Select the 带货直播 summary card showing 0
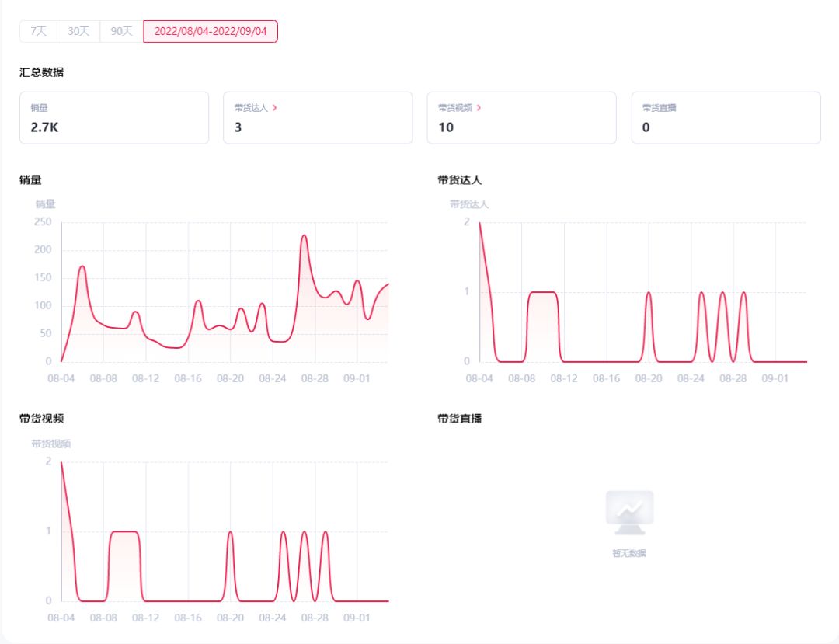The height and width of the screenshot is (644, 839). 726,118
